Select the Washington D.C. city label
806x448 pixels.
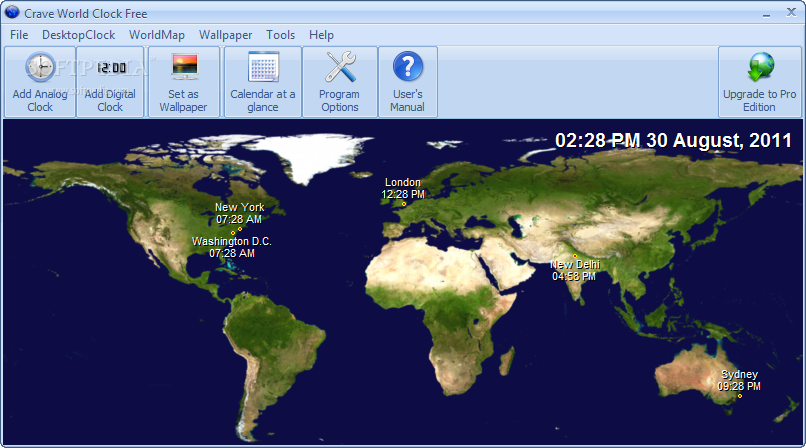click(x=232, y=241)
